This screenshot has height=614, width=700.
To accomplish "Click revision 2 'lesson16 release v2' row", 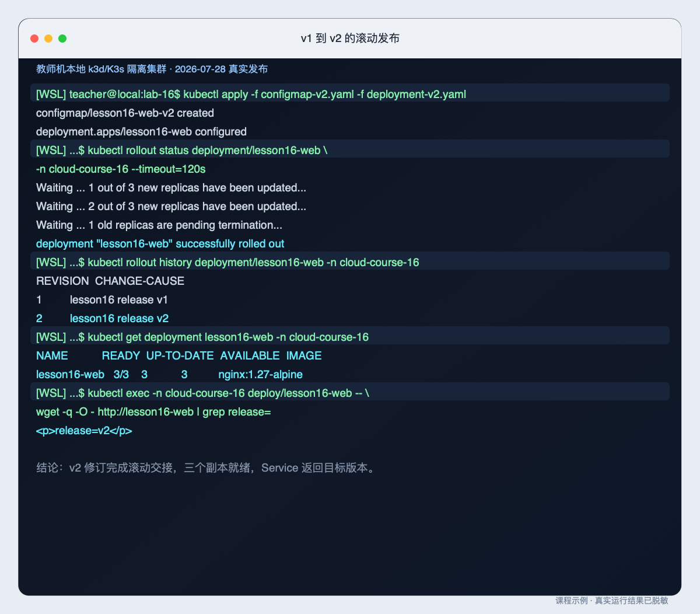I will pyautogui.click(x=102, y=318).
